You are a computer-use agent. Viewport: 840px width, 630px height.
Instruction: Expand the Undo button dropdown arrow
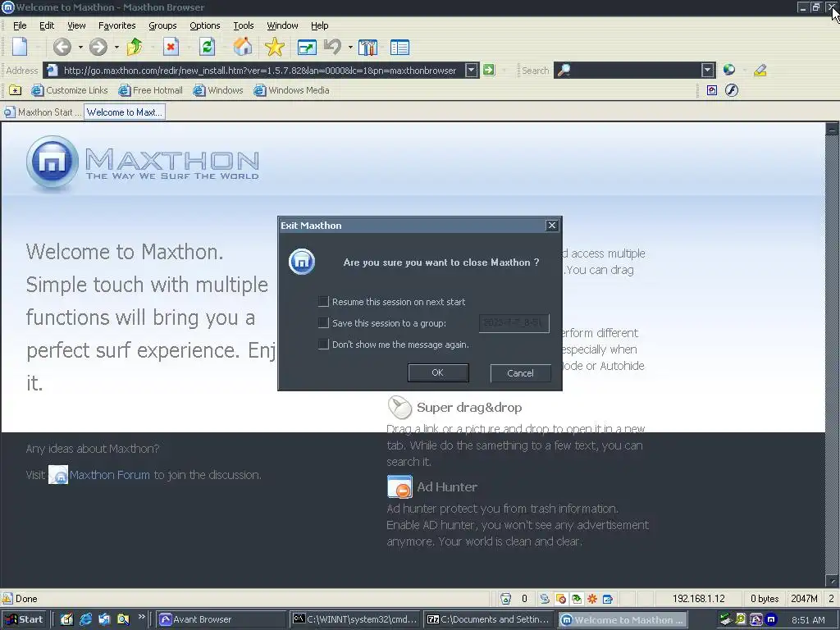point(350,48)
